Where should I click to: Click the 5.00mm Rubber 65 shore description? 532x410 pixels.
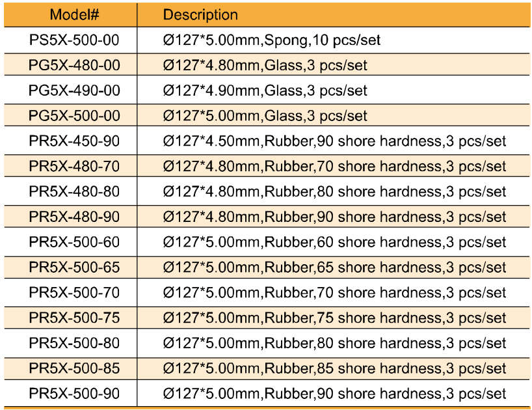pyautogui.click(x=334, y=267)
